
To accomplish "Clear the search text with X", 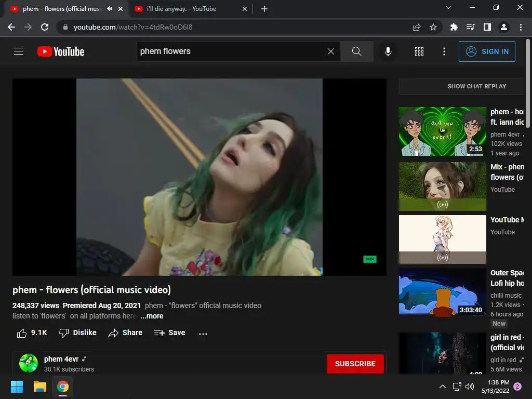I will click(331, 51).
